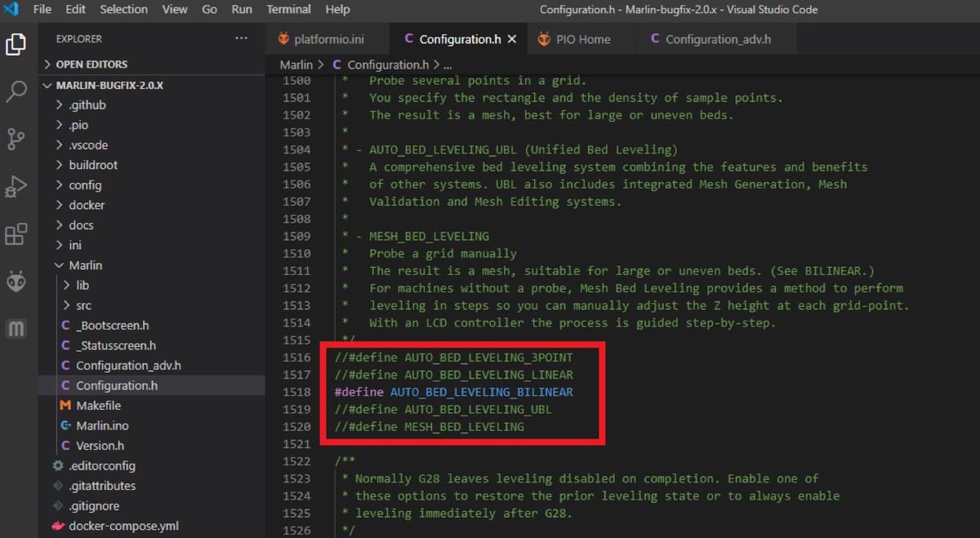Open the Run and Debug view icon
Viewport: 980px width, 538px height.
point(16,187)
